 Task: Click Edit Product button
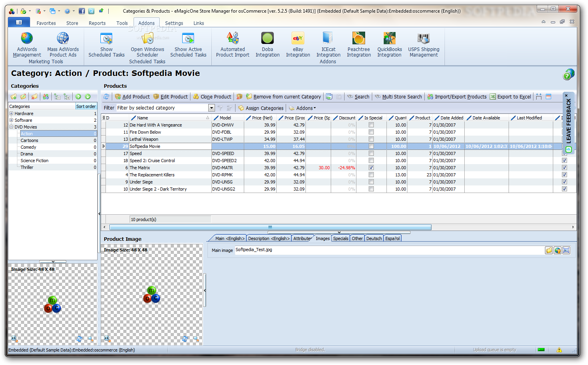click(171, 96)
